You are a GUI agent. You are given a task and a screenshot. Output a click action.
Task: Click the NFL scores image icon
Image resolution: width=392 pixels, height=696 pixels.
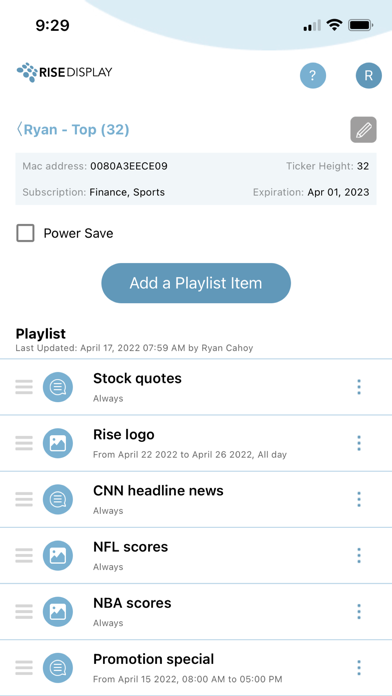point(58,555)
